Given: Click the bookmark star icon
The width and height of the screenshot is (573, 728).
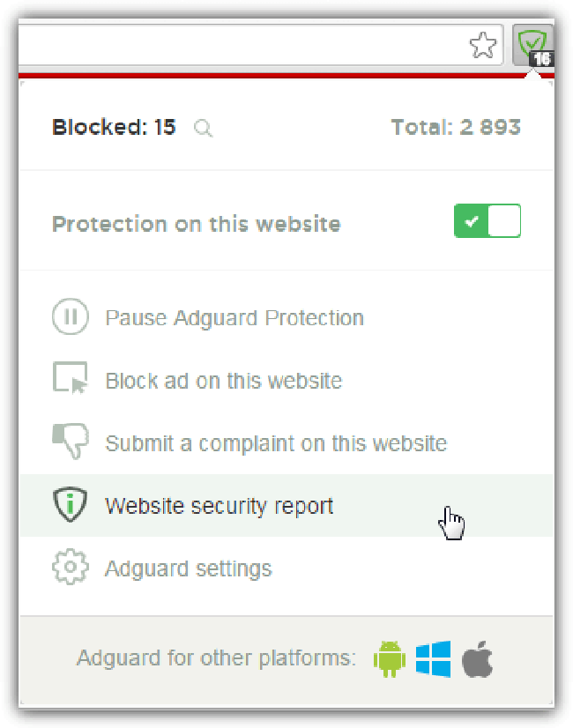Looking at the screenshot, I should [x=483, y=44].
